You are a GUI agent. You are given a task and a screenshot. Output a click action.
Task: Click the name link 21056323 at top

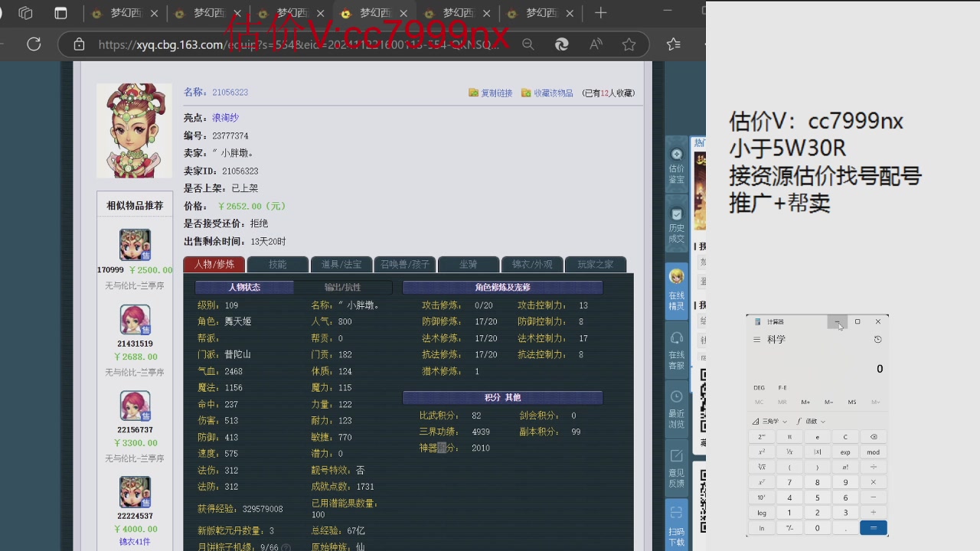(230, 92)
